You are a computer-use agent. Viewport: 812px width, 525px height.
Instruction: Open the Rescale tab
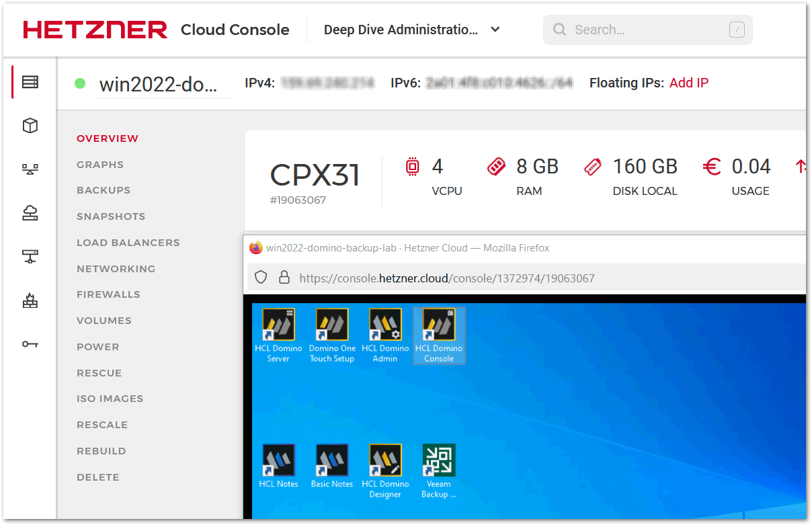pos(102,425)
